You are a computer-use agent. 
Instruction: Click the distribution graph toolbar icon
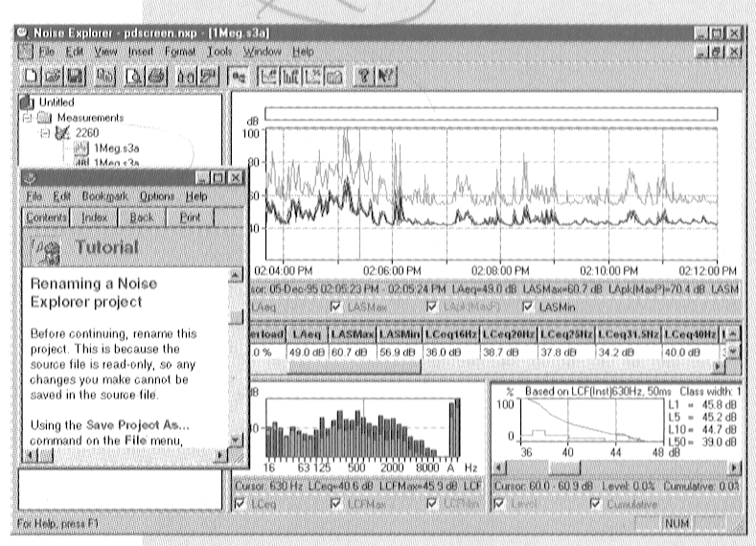click(312, 77)
